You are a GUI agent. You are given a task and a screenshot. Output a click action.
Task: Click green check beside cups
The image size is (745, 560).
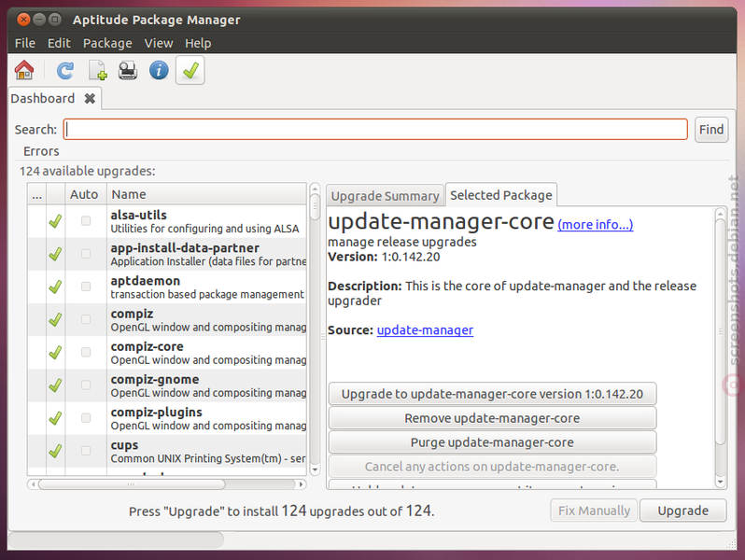[x=55, y=450]
